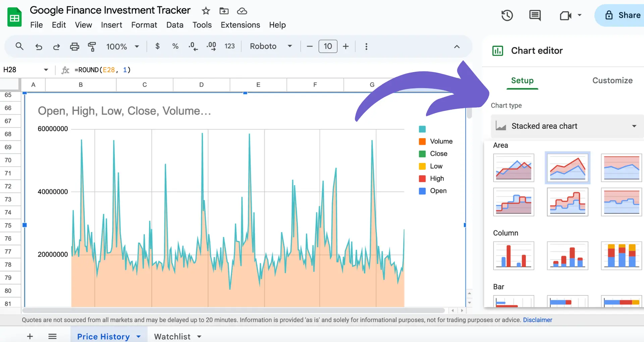
Task: Pick the stacked column chart thumbnail
Action: point(568,255)
